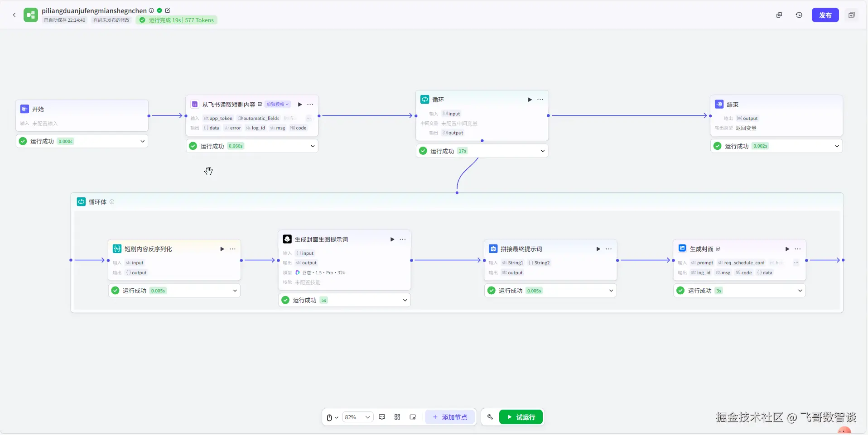Open the more menu in the 生成封面 header
868x435 pixels.
pyautogui.click(x=798, y=249)
